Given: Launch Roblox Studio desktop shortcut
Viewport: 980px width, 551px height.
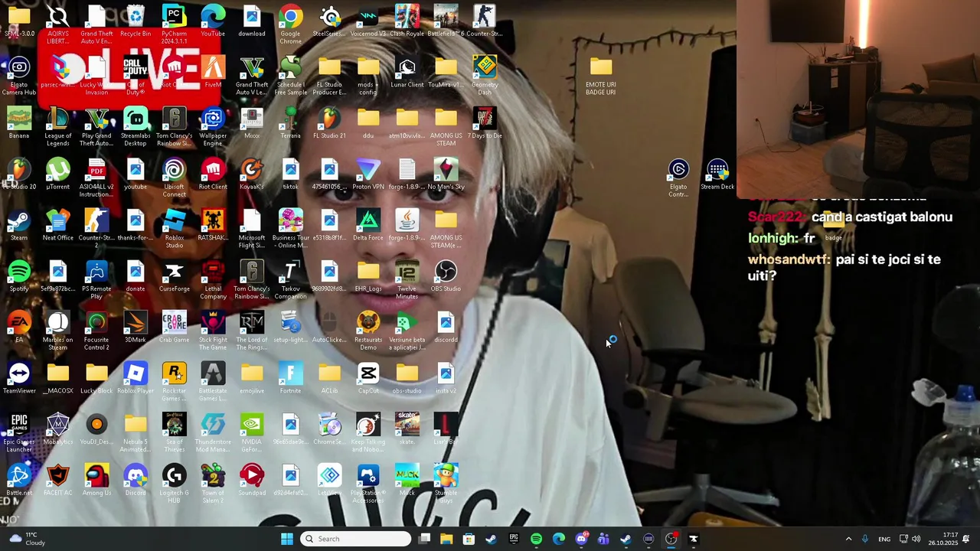Looking at the screenshot, I should tap(174, 229).
